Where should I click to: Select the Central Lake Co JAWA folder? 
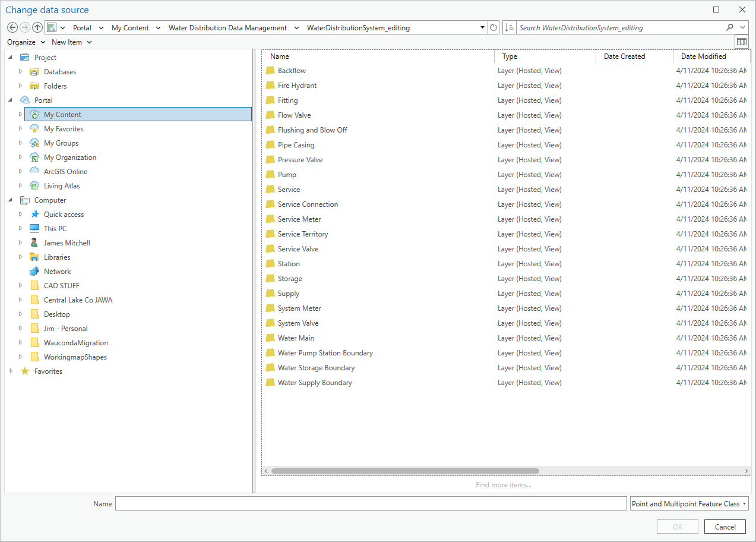(78, 300)
